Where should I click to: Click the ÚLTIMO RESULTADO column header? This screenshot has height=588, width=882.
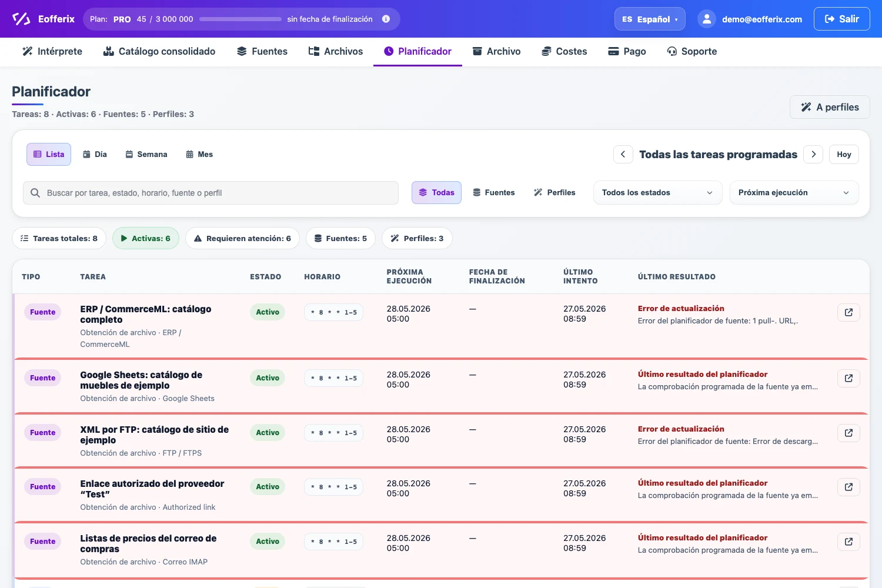pyautogui.click(x=677, y=276)
